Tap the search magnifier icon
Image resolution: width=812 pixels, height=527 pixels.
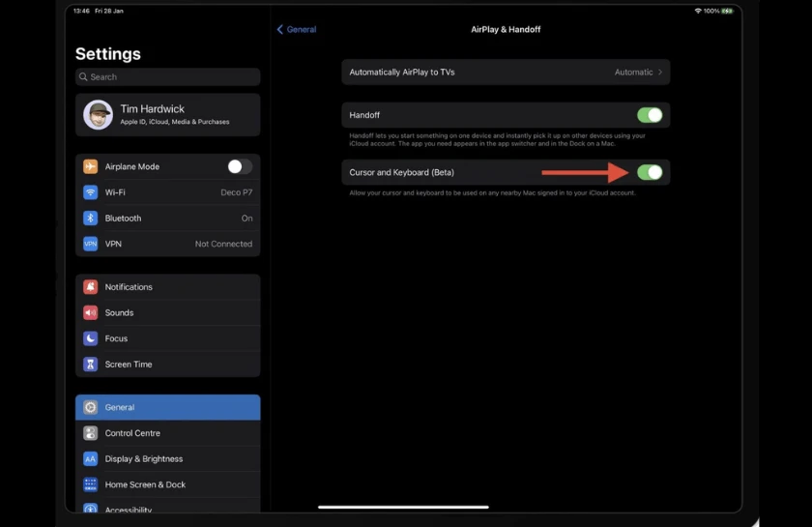tap(83, 76)
